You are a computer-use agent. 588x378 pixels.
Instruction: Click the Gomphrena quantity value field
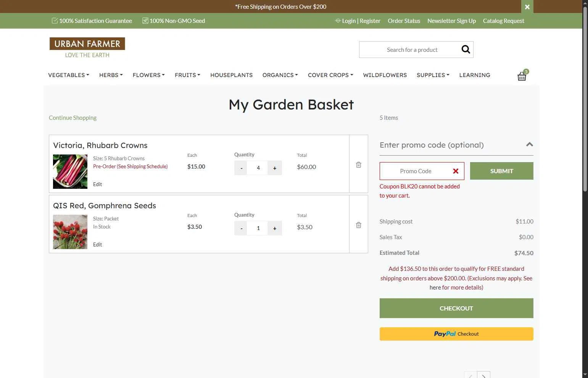click(x=258, y=228)
